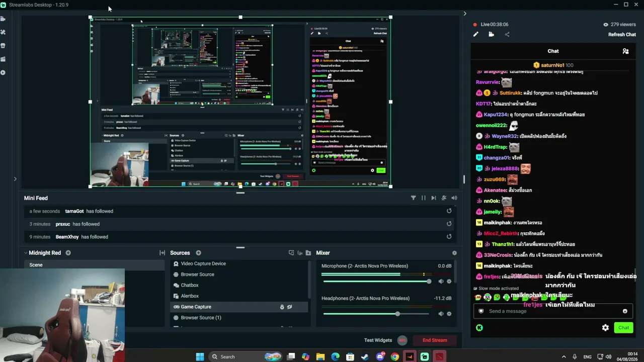Select the Scene item in scenes list
This screenshot has width=644, height=362.
coord(95,265)
